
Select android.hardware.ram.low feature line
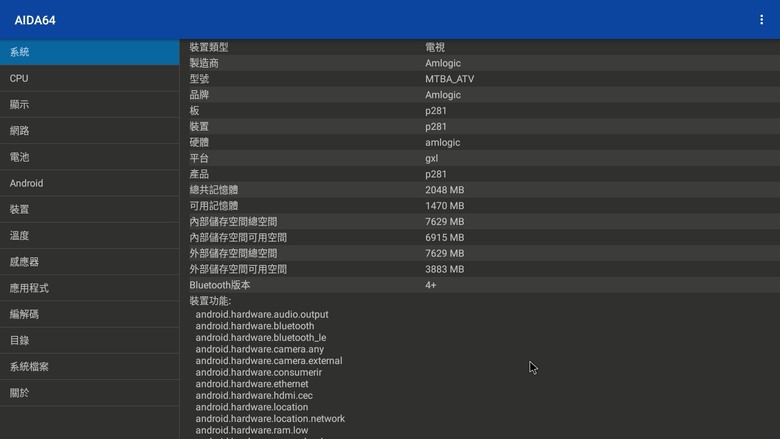[x=252, y=430]
